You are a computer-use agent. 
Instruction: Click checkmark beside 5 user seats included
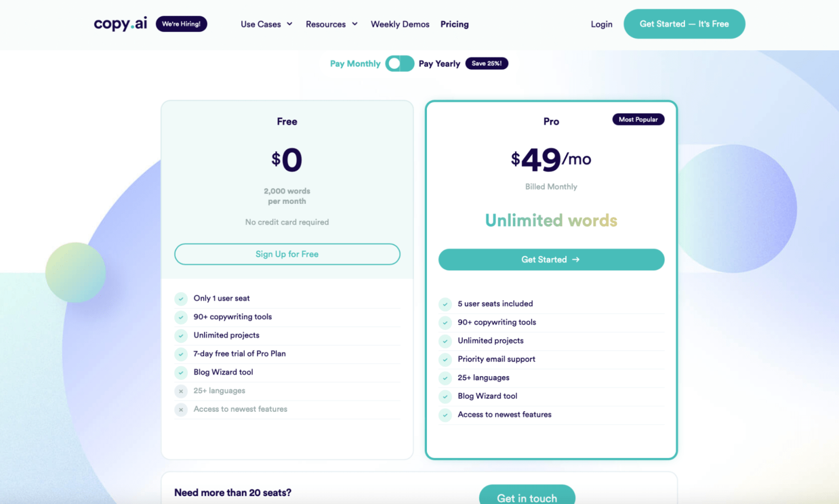pos(445,304)
